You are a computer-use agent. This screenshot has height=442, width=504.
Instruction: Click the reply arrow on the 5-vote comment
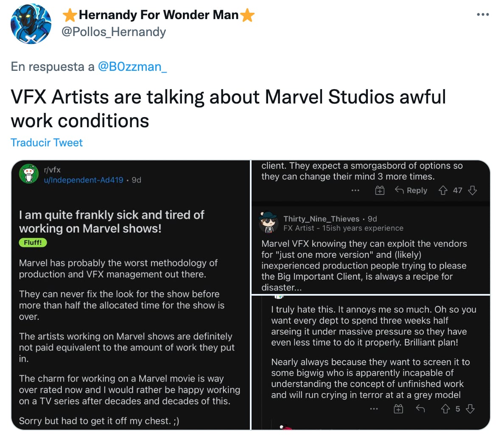420,409
